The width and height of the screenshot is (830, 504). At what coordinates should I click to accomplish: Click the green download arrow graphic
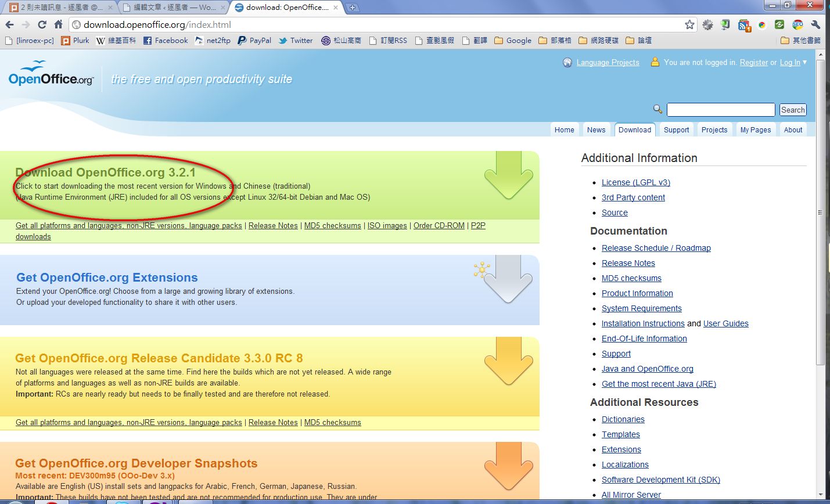508,175
